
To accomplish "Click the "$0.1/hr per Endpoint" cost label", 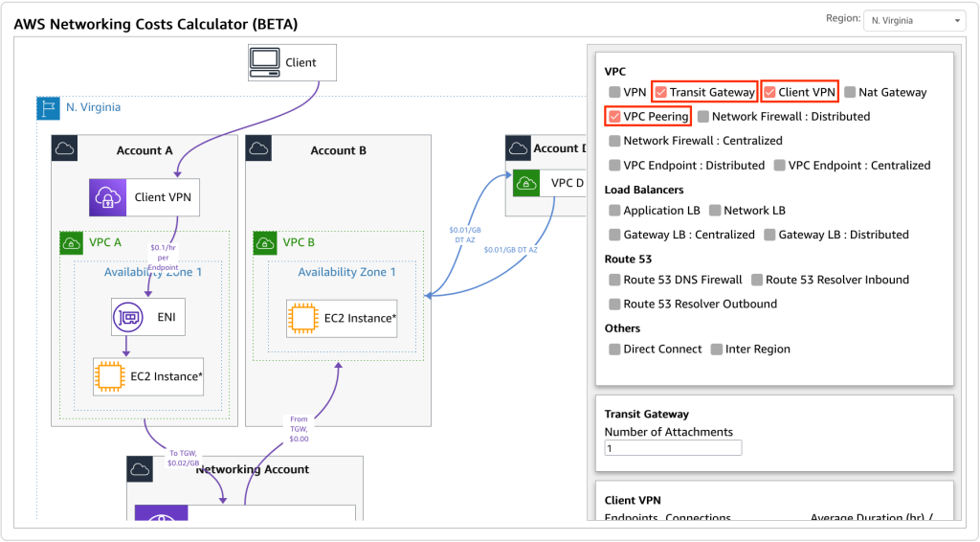I will pos(163,257).
